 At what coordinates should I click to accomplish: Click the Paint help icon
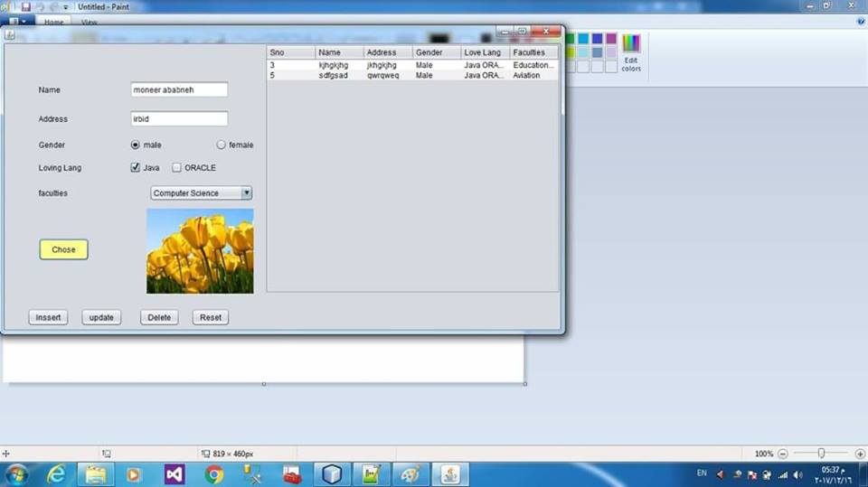pos(860,21)
